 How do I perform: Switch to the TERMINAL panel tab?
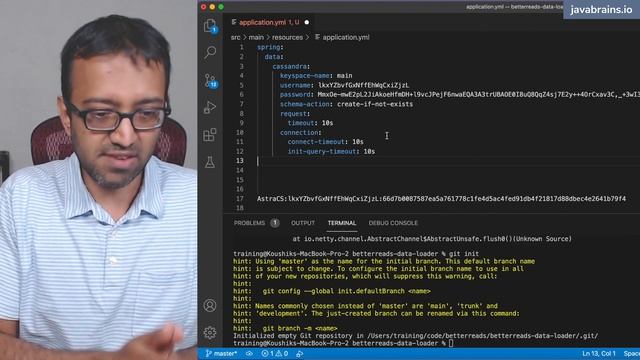(x=342, y=223)
